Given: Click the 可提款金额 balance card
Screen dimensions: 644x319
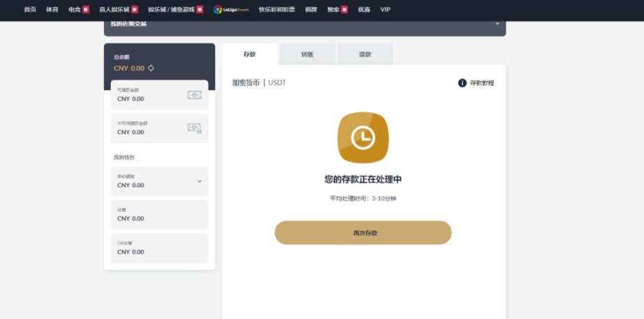Looking at the screenshot, I should point(159,95).
